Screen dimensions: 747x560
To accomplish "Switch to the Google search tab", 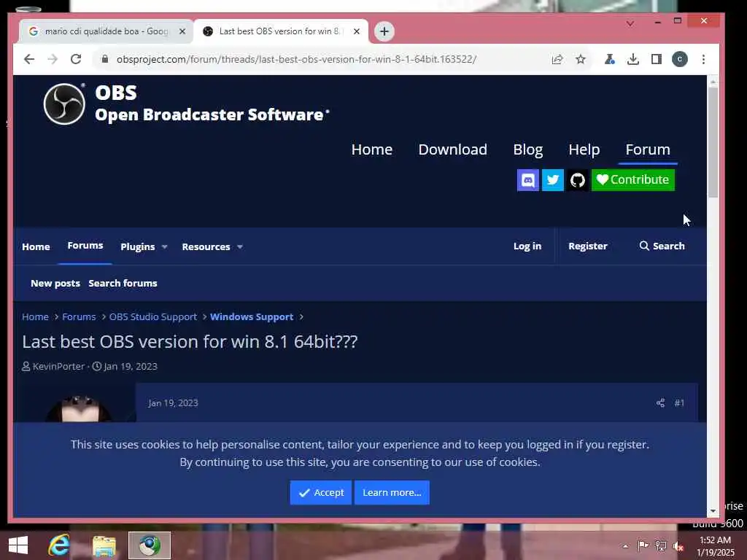I will click(106, 31).
